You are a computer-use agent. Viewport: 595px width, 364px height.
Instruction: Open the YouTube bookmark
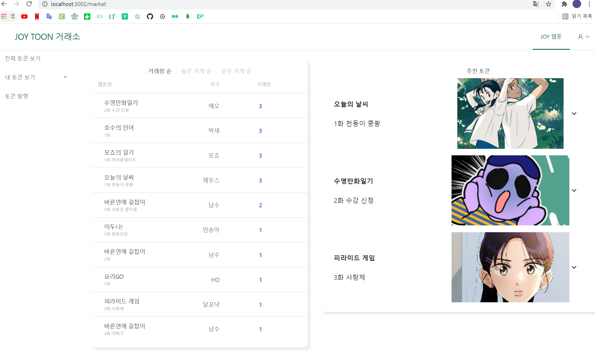(x=24, y=16)
